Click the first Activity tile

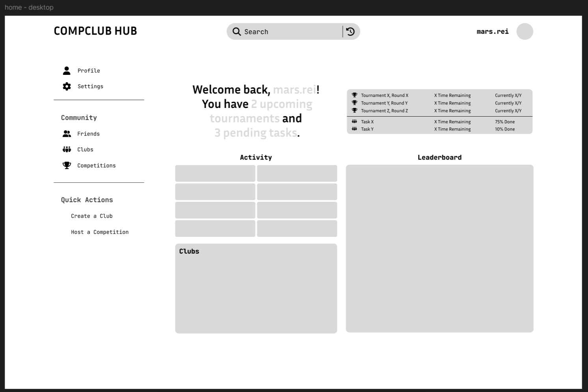215,173
